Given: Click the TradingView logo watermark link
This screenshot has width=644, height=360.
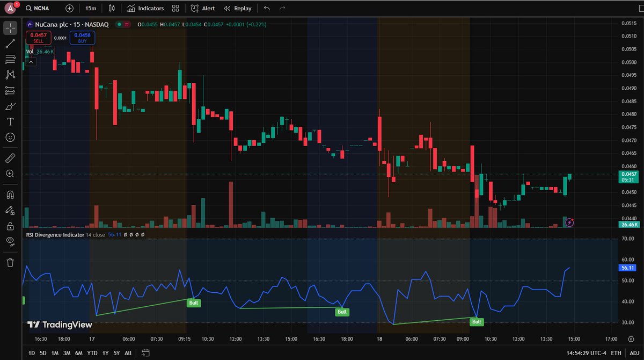Looking at the screenshot, I should coord(60,325).
